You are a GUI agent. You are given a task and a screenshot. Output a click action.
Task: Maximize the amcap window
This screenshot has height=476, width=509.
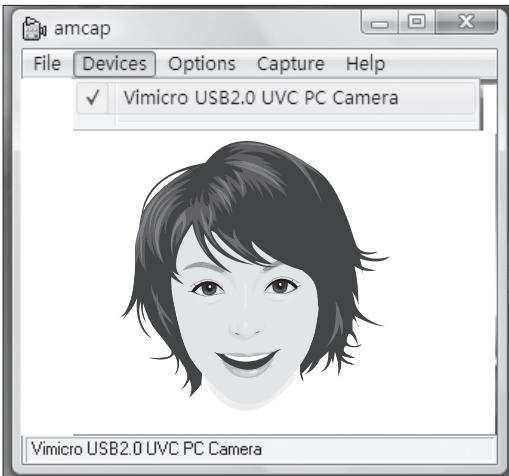(x=417, y=21)
